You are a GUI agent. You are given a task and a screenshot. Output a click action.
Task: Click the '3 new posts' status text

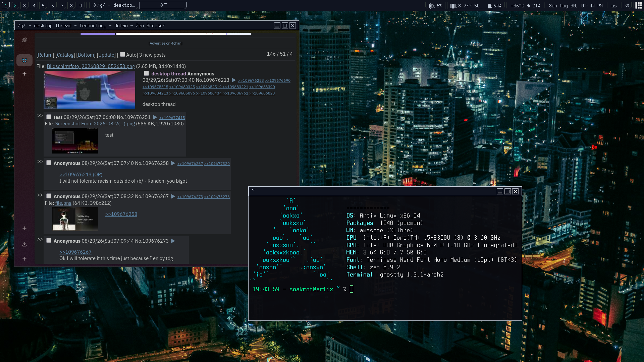pos(152,55)
